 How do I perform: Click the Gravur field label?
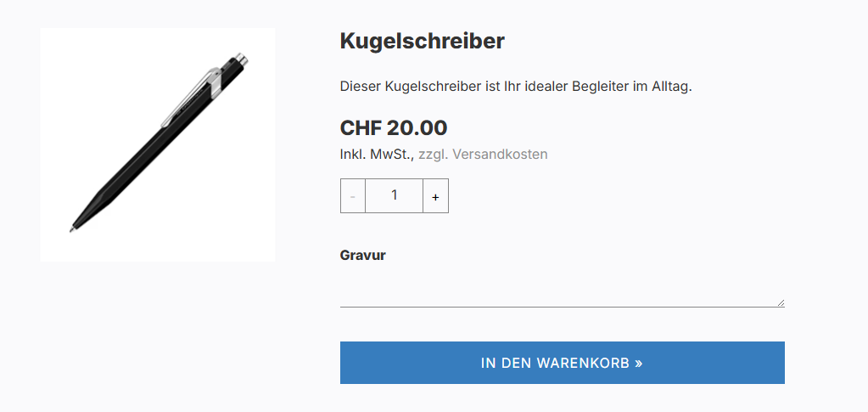point(362,255)
